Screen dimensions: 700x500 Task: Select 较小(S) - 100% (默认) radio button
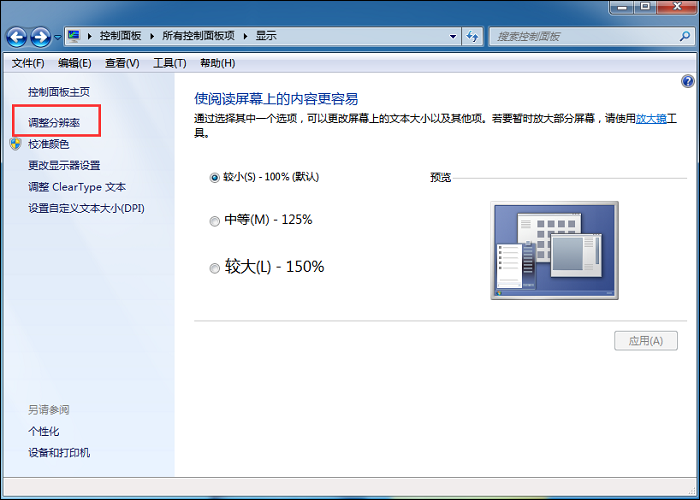[x=215, y=178]
